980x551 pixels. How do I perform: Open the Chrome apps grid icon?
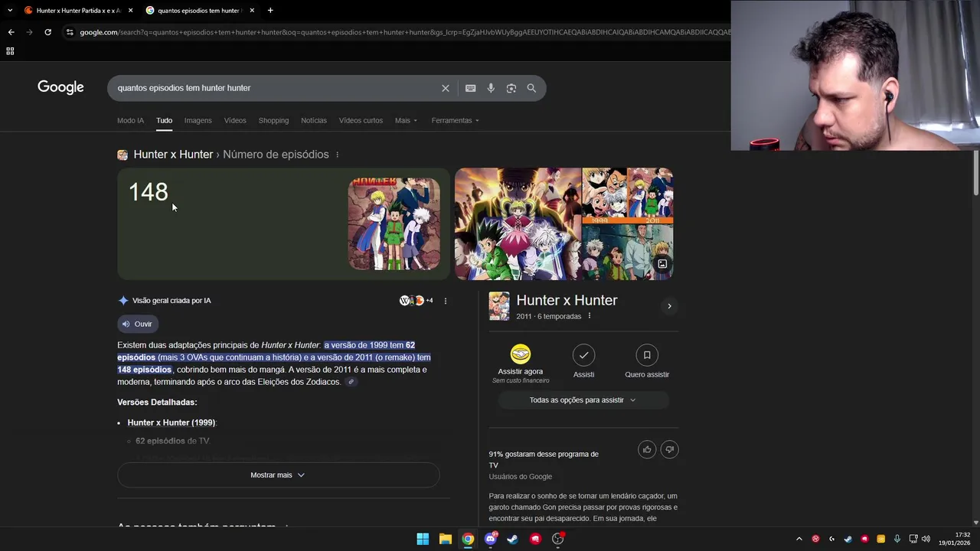point(10,51)
